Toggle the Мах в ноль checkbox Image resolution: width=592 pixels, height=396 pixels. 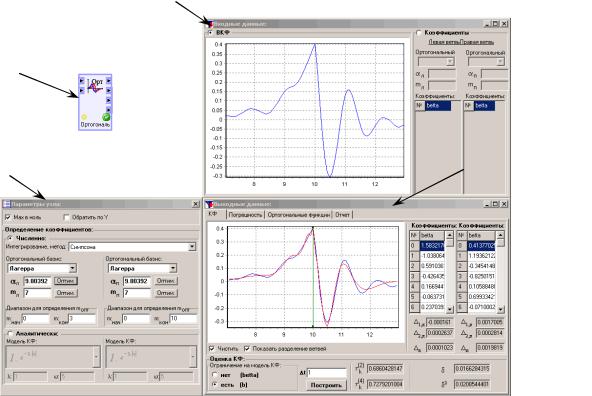[8, 217]
